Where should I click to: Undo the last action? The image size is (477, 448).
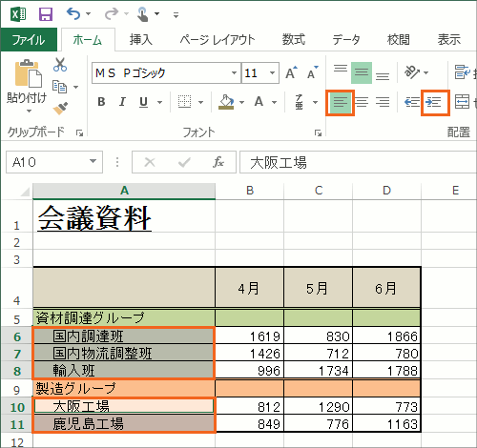[x=73, y=14]
